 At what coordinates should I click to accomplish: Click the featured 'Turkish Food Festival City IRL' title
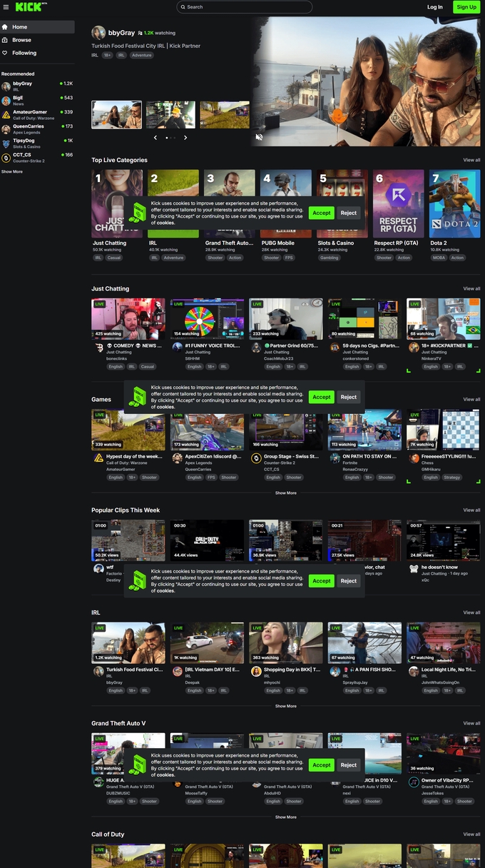145,46
